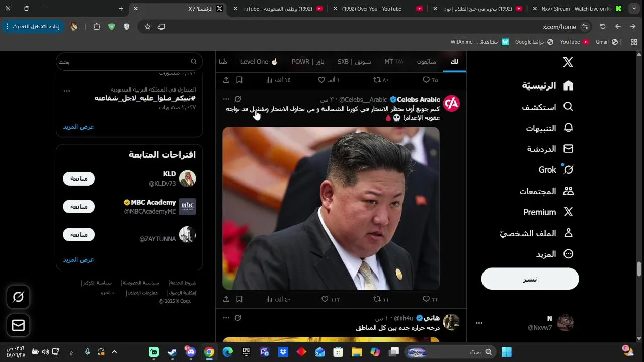
Task: Switch to the MT timeline tab
Action: 393,62
